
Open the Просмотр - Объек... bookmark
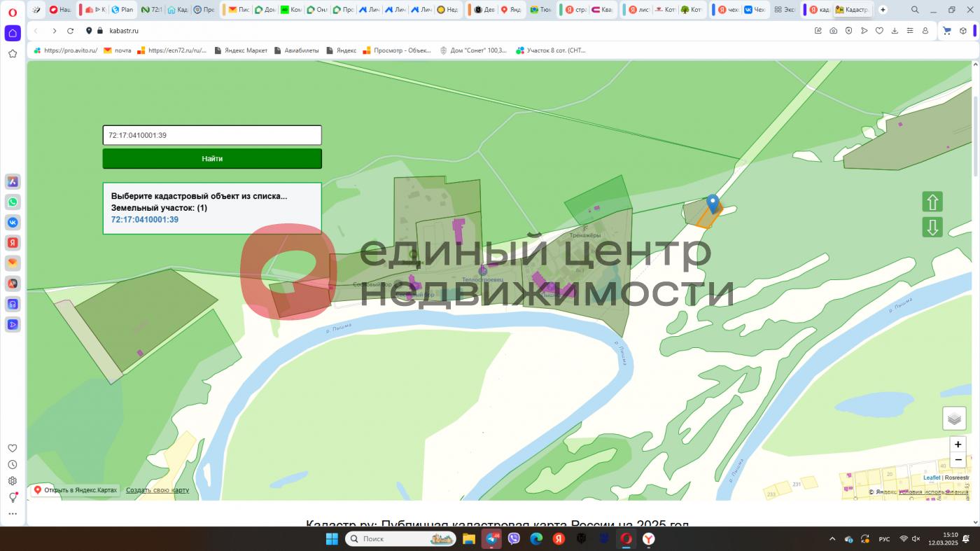(x=397, y=50)
